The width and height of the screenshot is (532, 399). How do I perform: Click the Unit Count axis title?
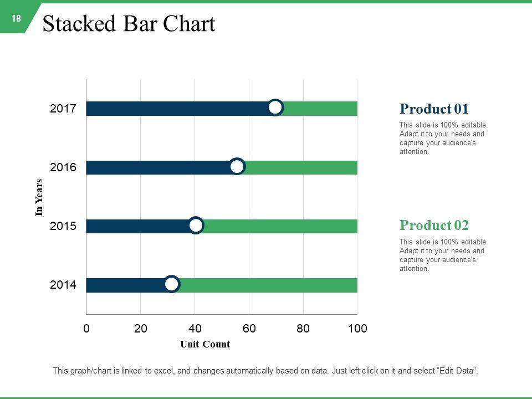(x=204, y=344)
